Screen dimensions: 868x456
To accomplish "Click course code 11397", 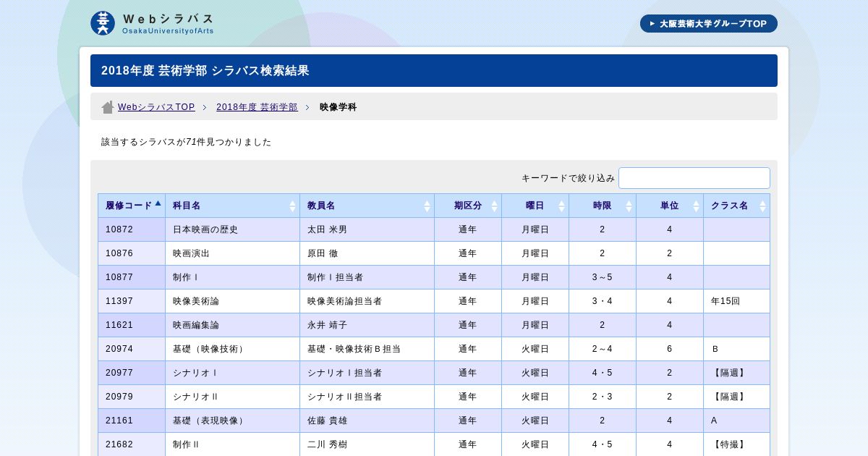I will pos(119,301).
